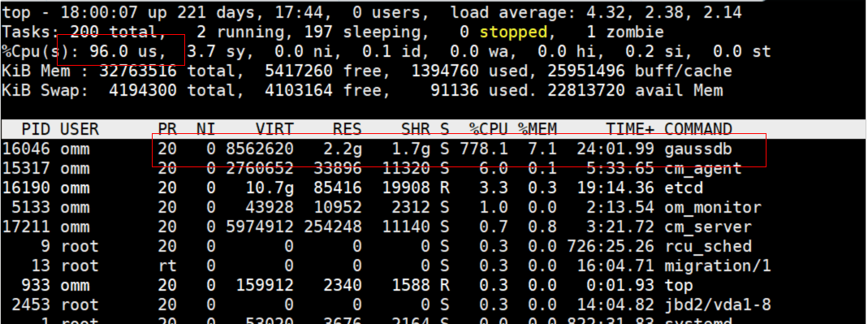This screenshot has height=324, width=868.
Task: Click the 3.7 sy CPU value
Action: pos(220,51)
